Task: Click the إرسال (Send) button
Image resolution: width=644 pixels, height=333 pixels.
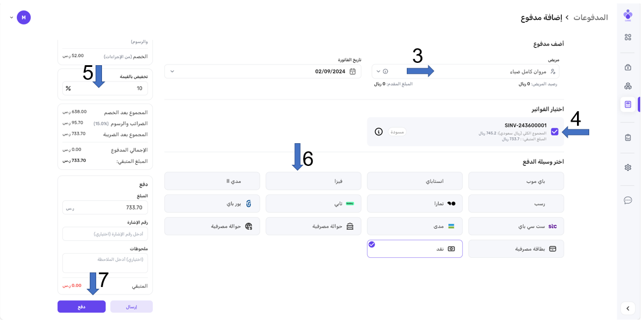Action: click(x=131, y=307)
